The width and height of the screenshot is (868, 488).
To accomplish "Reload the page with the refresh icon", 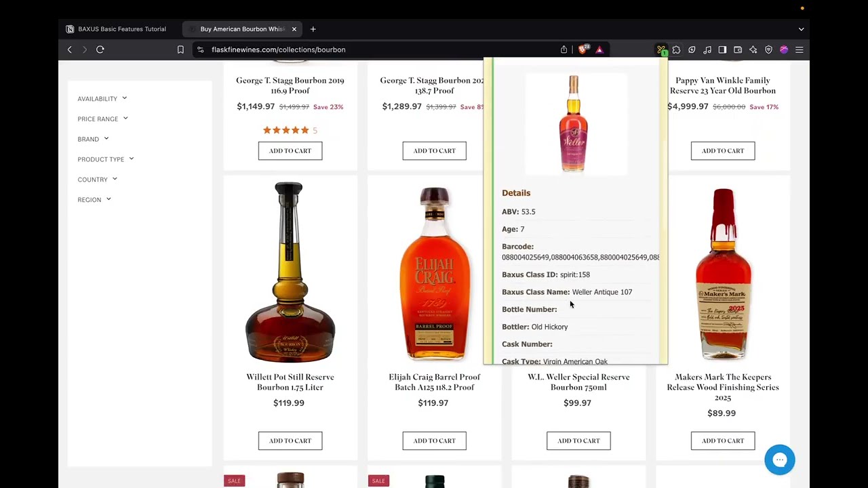I will [100, 49].
